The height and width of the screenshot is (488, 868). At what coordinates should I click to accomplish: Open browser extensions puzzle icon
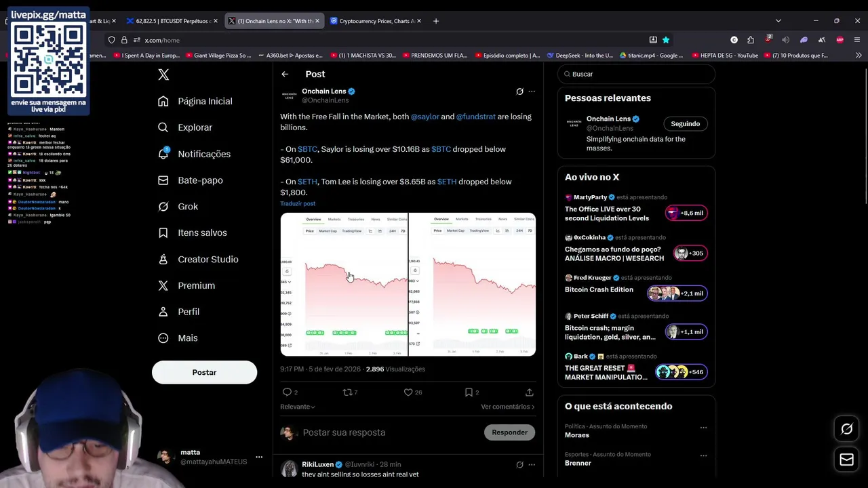coord(751,40)
